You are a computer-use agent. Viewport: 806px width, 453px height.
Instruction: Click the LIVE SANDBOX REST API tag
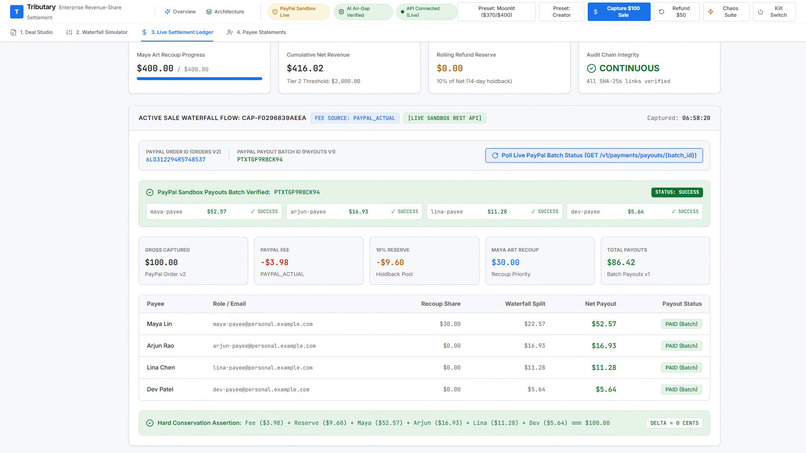pyautogui.click(x=445, y=118)
